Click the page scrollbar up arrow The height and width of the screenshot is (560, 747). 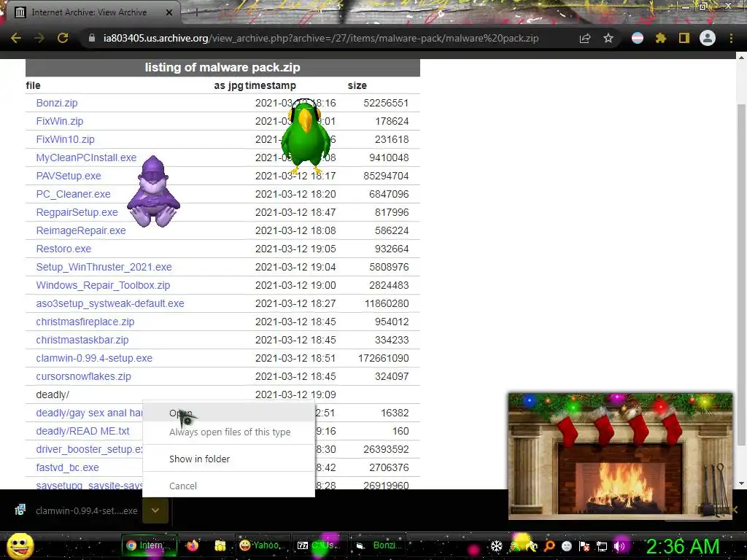[x=741, y=57]
